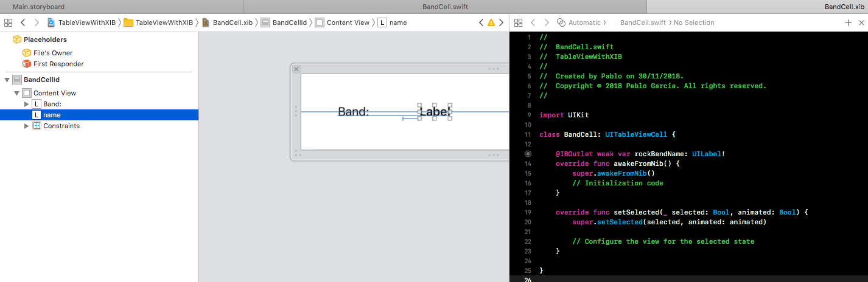Go forward in Interface Builder jump bar history

click(x=37, y=22)
